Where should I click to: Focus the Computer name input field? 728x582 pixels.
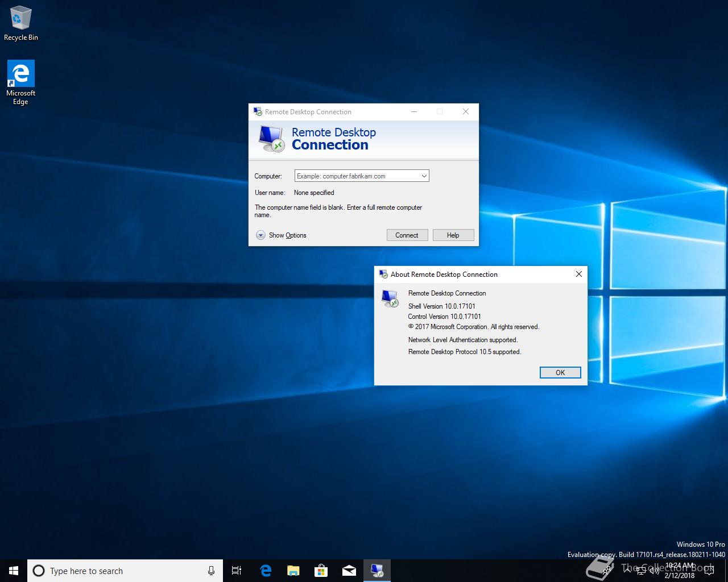(x=362, y=176)
